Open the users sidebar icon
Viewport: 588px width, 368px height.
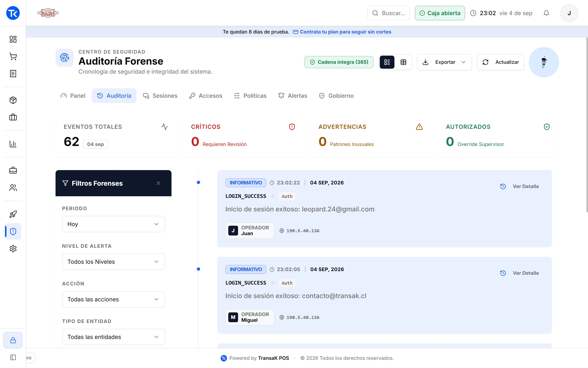coord(13,188)
